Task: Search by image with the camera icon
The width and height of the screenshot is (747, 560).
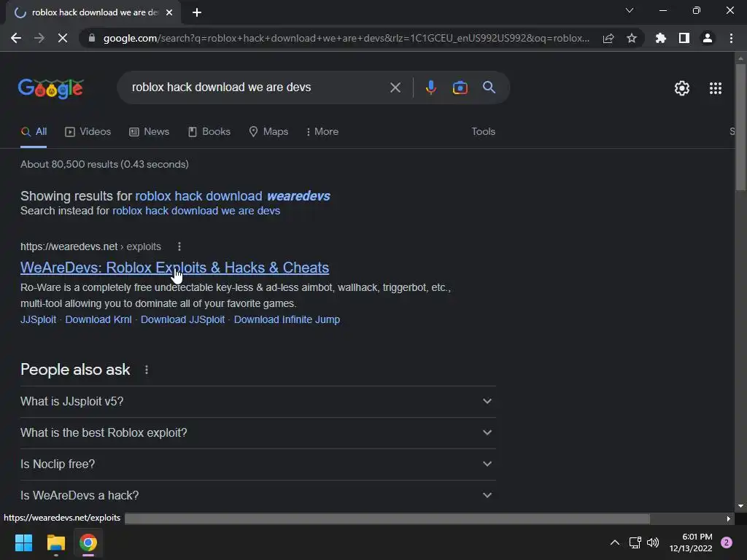Action: [x=460, y=87]
